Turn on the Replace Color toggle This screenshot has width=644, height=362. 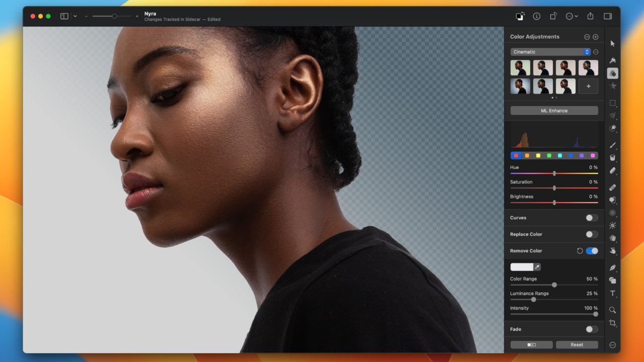click(592, 234)
